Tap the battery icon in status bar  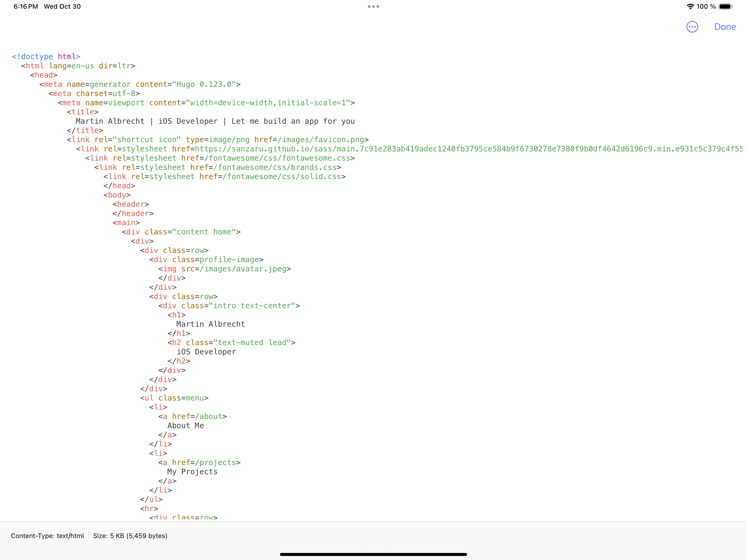[725, 7]
